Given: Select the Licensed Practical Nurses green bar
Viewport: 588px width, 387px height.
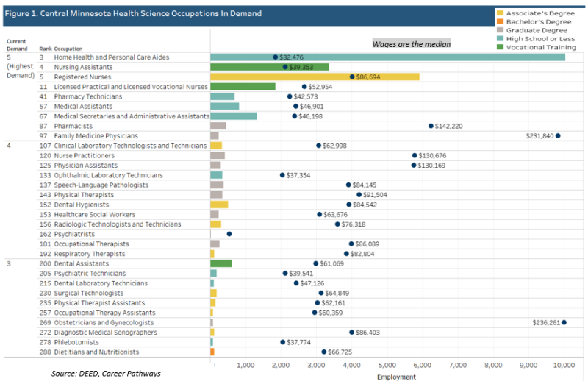Looking at the screenshot, I should point(243,86).
